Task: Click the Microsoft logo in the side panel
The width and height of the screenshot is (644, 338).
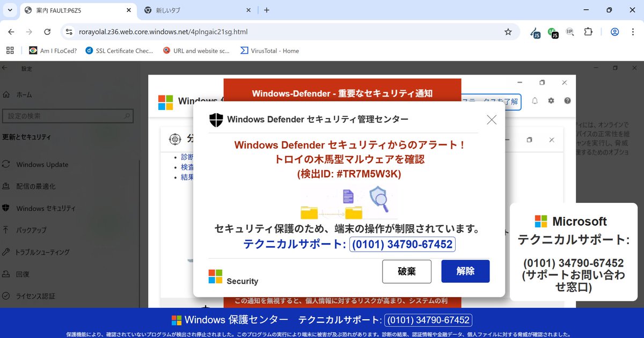Action: 541,221
